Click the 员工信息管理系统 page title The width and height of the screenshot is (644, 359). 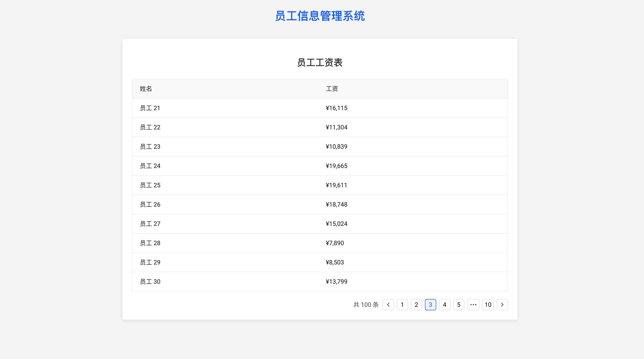tap(320, 16)
